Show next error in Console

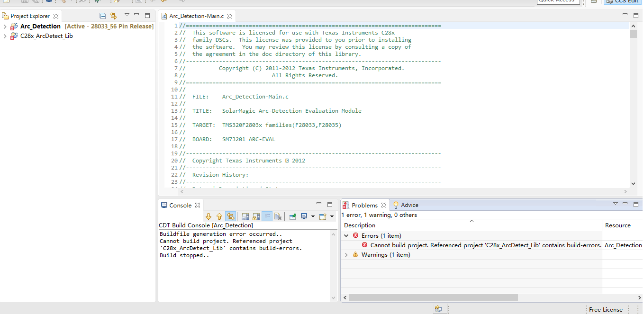(209, 216)
